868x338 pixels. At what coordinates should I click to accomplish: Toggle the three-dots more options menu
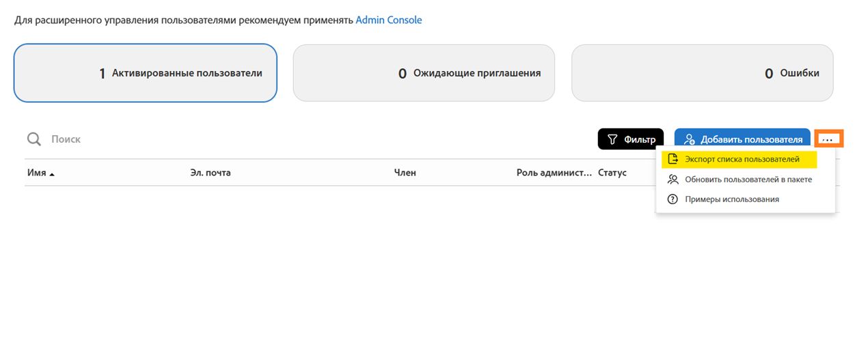(829, 139)
